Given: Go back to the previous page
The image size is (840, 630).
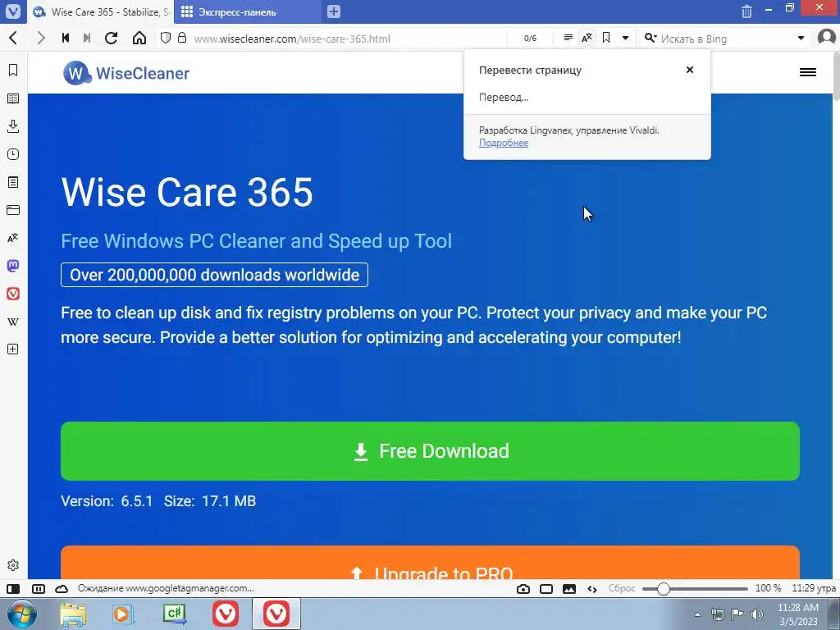Looking at the screenshot, I should click(x=13, y=38).
